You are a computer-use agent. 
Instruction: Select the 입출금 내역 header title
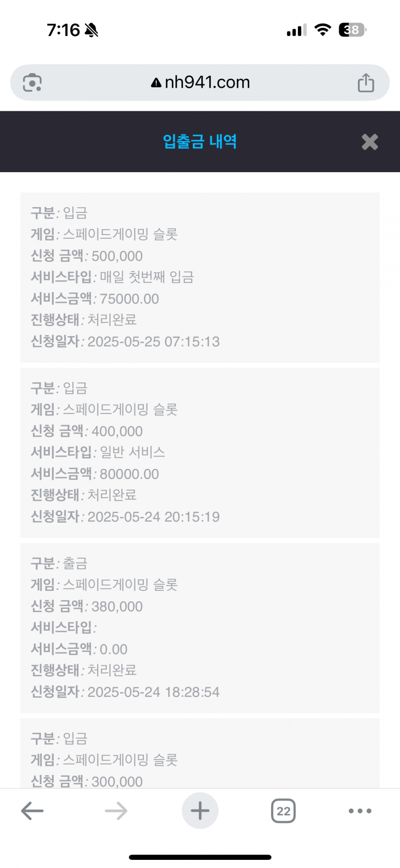point(200,141)
